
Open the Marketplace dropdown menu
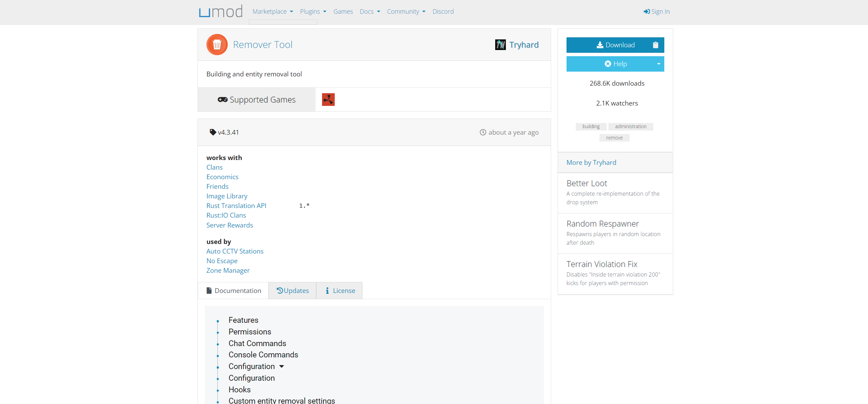point(273,12)
